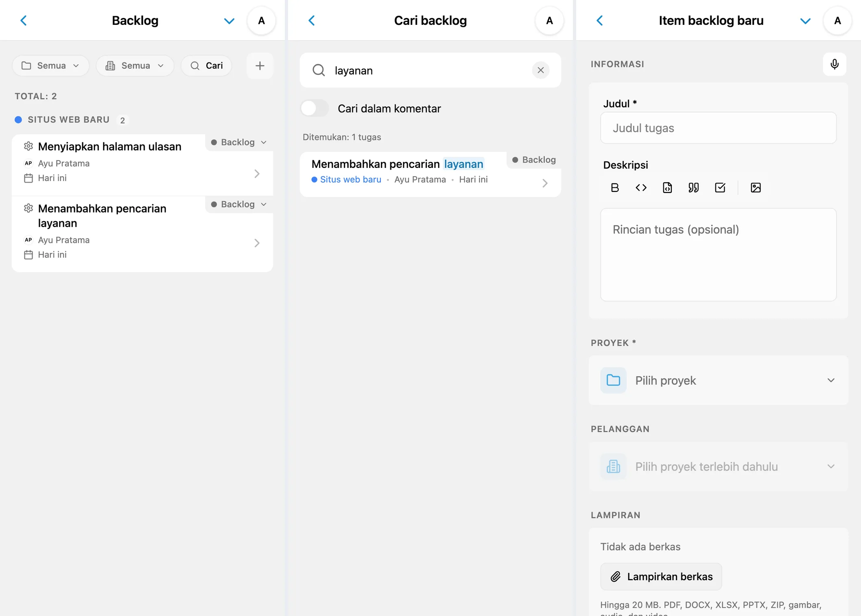Expand the Backlog title dropdown chevron
Viewport: 861px width, 616px height.
(229, 21)
